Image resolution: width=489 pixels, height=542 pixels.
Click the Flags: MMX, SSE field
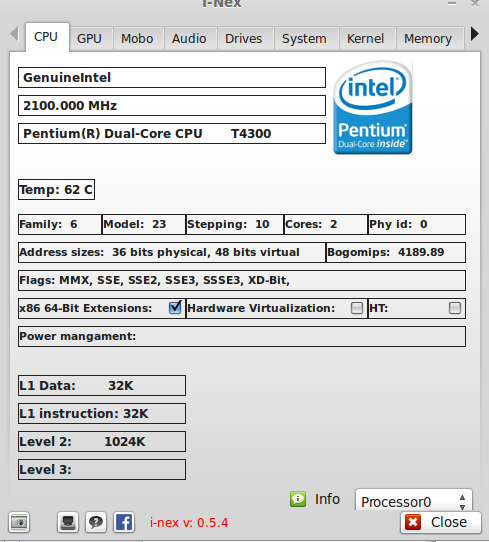click(242, 280)
